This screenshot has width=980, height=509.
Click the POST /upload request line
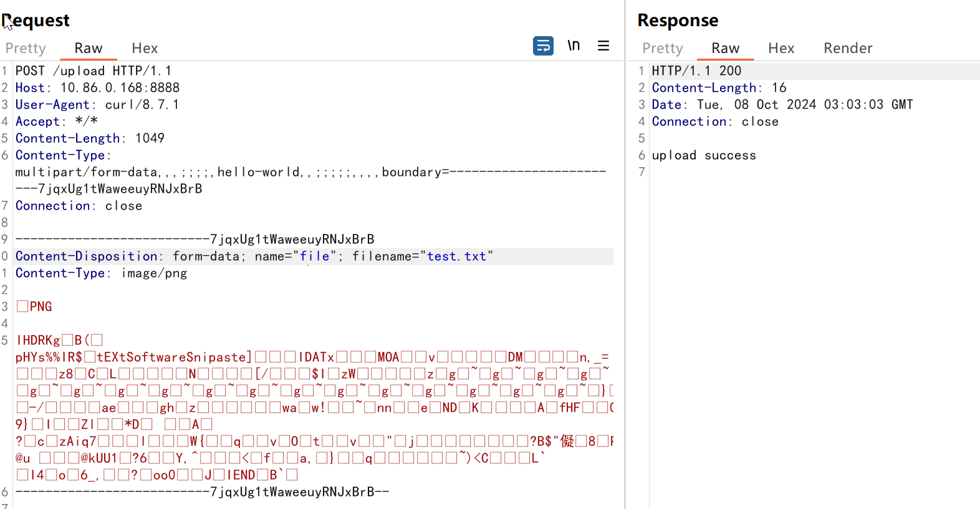[x=94, y=71]
